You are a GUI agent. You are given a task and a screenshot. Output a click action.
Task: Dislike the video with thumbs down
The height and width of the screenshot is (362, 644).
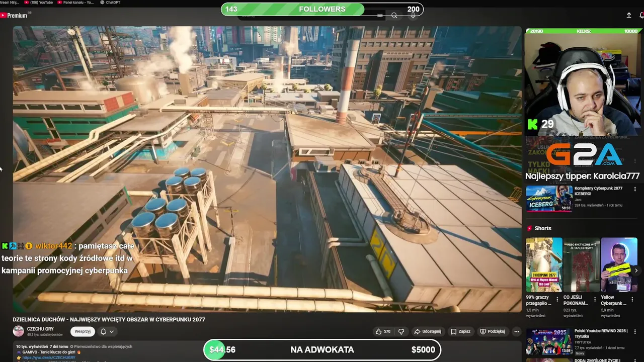[x=401, y=331]
